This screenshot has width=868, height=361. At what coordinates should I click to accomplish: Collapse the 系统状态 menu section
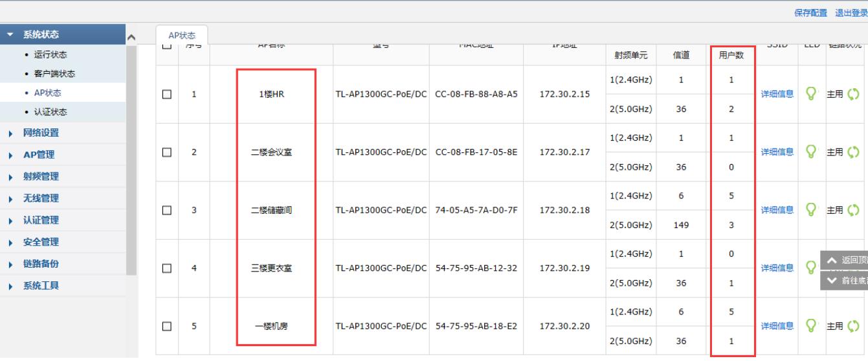pyautogui.click(x=63, y=35)
